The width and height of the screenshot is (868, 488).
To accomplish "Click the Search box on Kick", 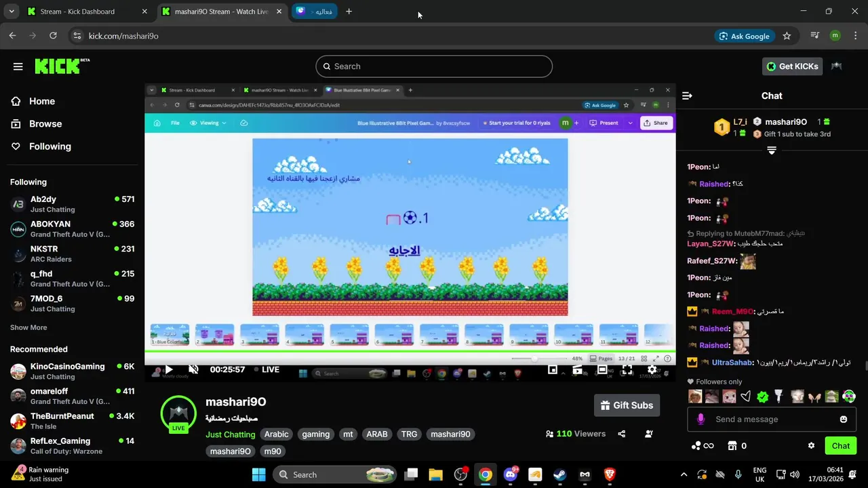I will click(x=434, y=66).
